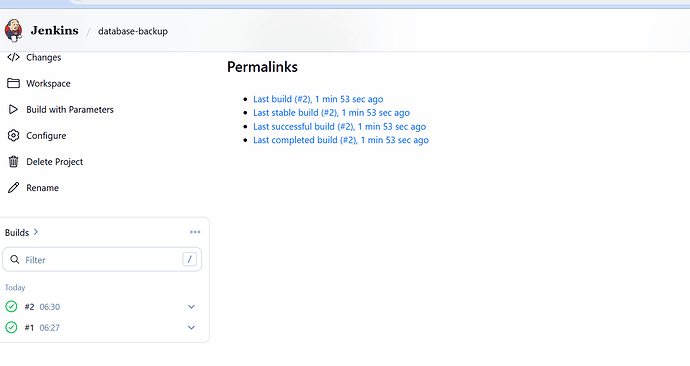This screenshot has height=366, width=690.
Task: Open the Jenkins home title link
Action: tap(55, 30)
